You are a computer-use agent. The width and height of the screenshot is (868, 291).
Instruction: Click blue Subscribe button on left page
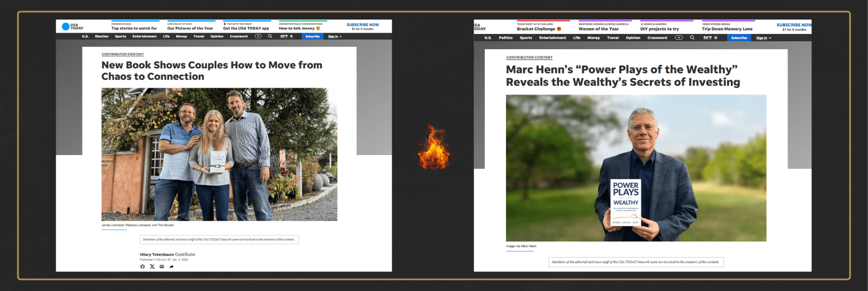tap(313, 37)
